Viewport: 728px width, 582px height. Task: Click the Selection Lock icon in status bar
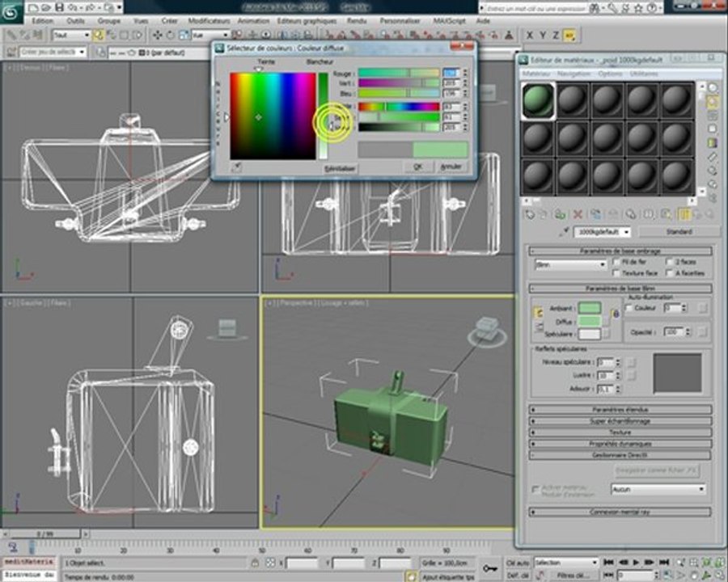tap(255, 563)
